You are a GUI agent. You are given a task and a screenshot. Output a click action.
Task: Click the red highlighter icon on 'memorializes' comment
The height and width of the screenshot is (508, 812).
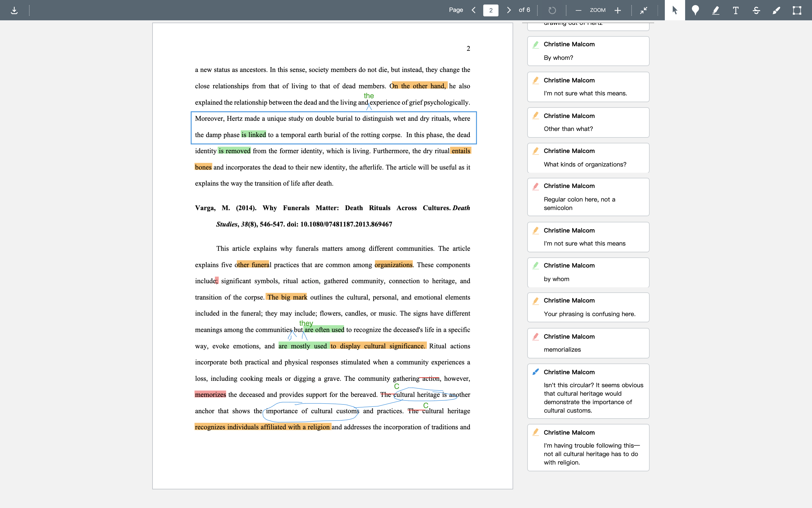coord(535,336)
